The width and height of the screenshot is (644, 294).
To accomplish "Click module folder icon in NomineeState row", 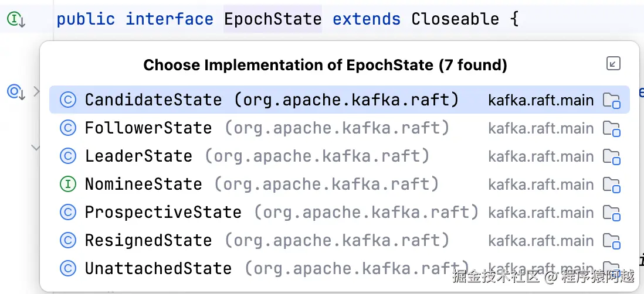I will [x=612, y=185].
